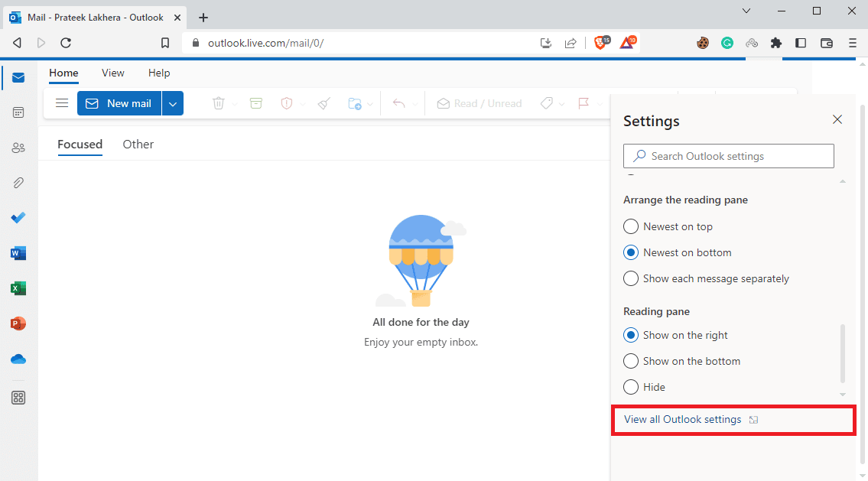Click the Sweep broom icon
868x481 pixels.
point(324,103)
